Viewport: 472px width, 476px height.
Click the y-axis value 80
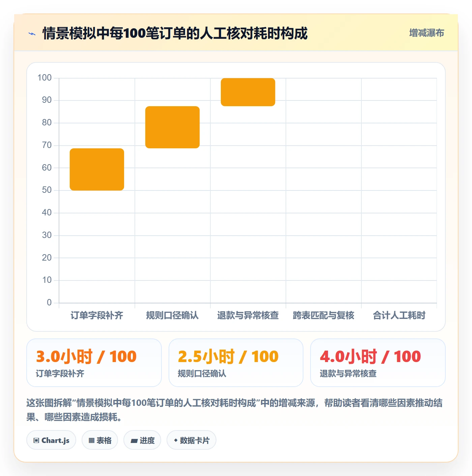(47, 123)
